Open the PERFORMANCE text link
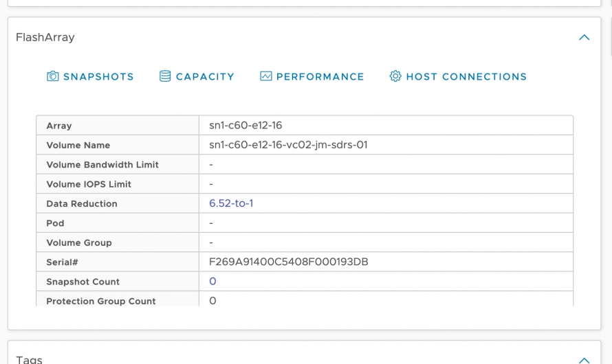The width and height of the screenshot is (612, 364). tap(320, 77)
